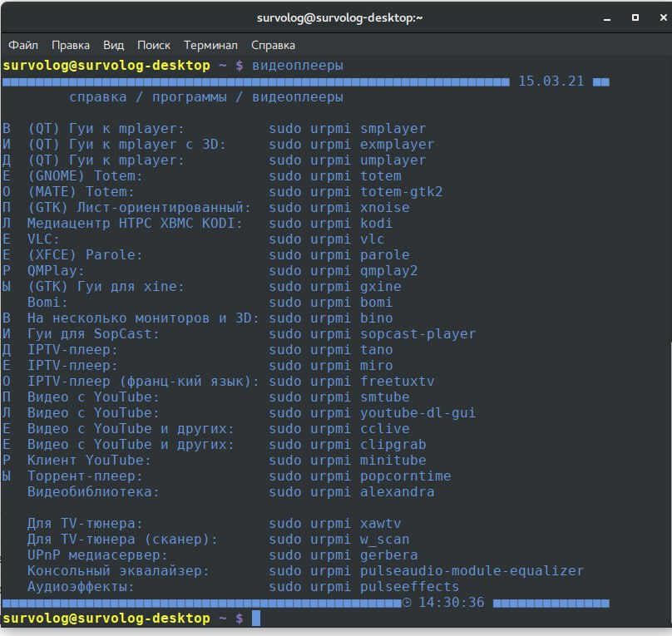Image resolution: width=672 pixels, height=636 pixels.
Task: Click the clock time 14:30:36
Action: pos(452,603)
